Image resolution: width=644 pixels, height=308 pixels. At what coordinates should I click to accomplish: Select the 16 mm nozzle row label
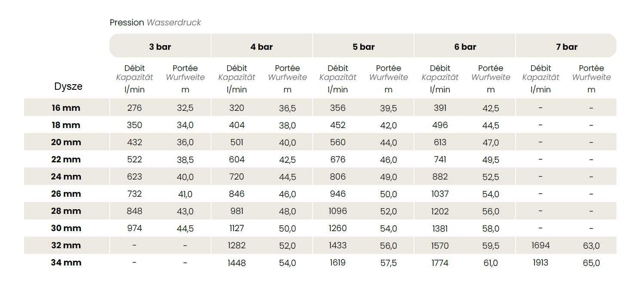pos(66,108)
